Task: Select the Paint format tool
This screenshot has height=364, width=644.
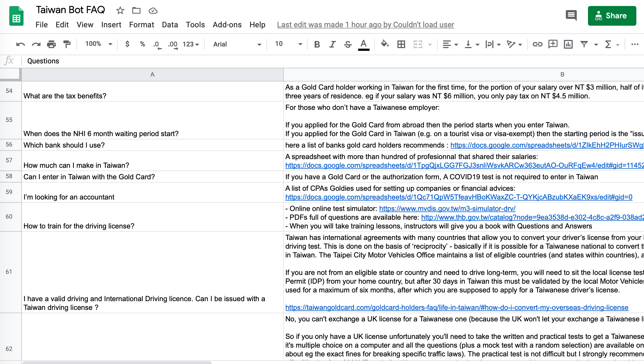Action: click(x=66, y=44)
